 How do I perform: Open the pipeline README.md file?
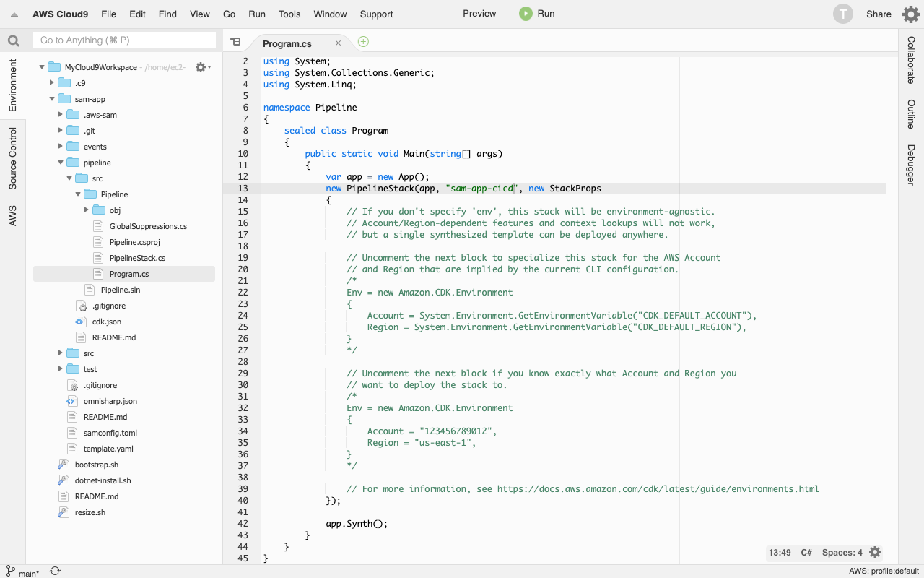[x=114, y=337]
